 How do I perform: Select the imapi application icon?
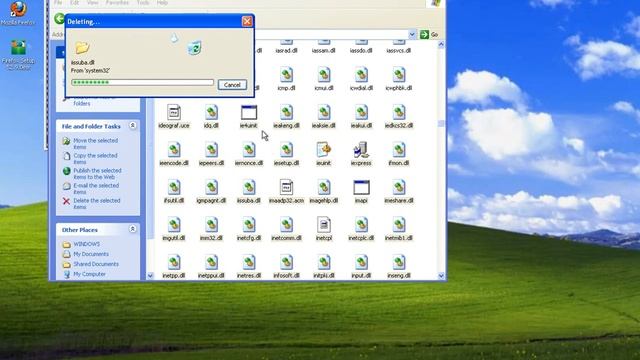pos(361,187)
